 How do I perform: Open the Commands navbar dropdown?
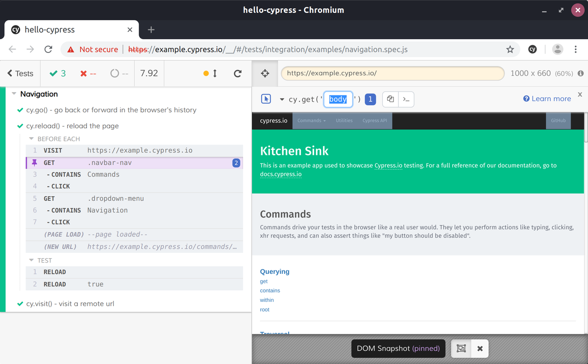[x=312, y=121]
